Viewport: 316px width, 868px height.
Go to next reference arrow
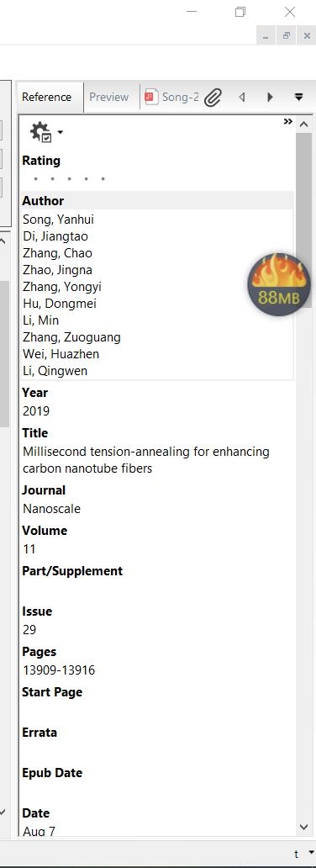(x=270, y=98)
